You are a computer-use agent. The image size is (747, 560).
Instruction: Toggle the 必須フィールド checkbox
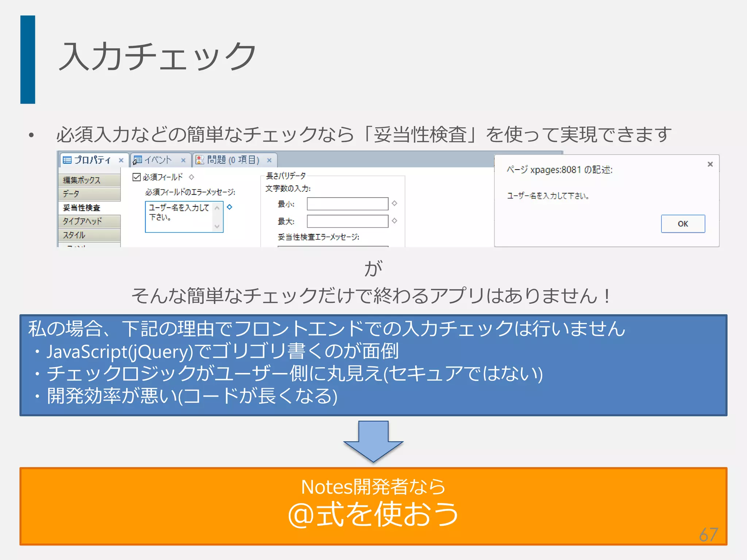[x=136, y=177]
